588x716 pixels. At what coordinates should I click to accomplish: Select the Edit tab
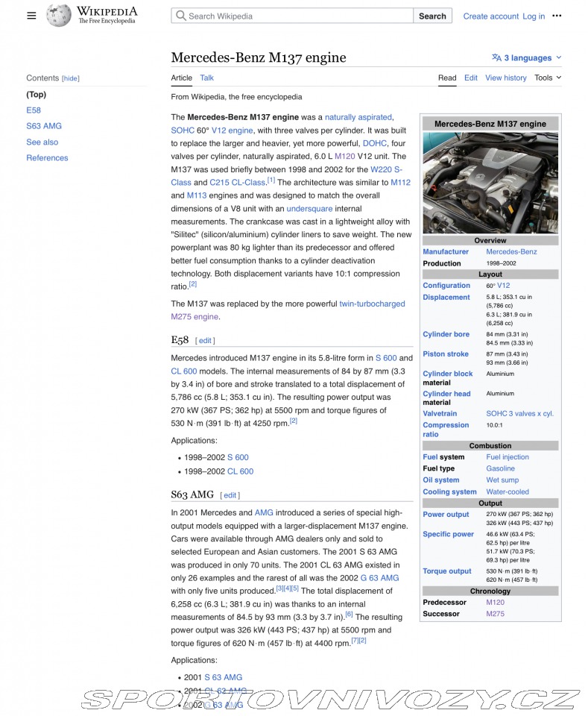point(471,78)
